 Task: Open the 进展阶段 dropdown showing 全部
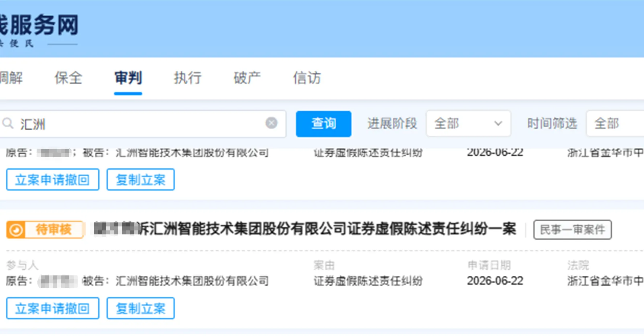(468, 124)
